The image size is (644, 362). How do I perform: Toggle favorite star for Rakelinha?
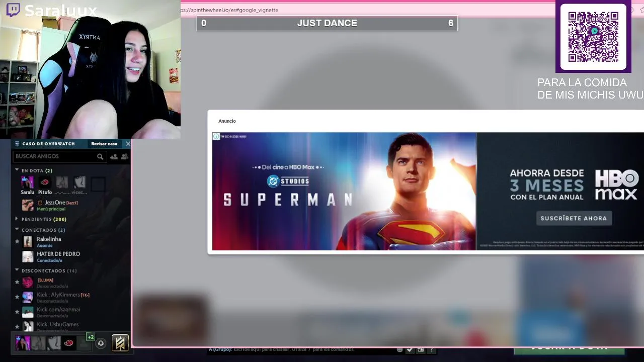coord(17,242)
